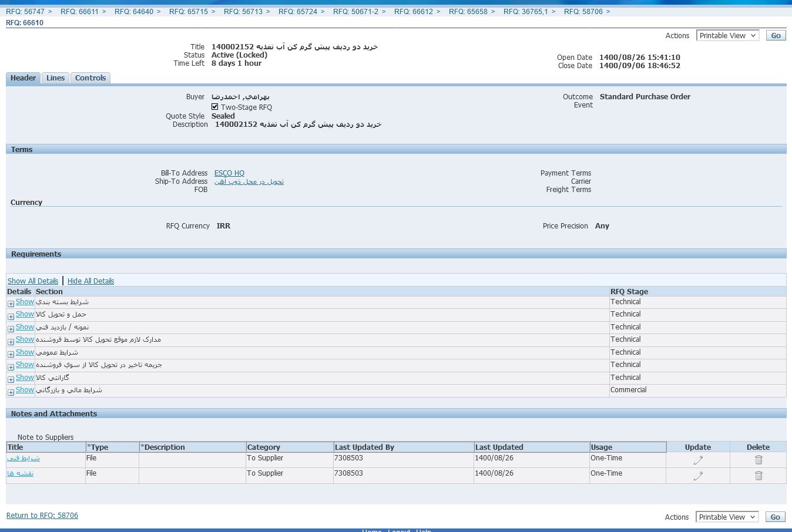Viewport: 792px width, 532px height.
Task: Click Show All Details link
Action: [33, 281]
